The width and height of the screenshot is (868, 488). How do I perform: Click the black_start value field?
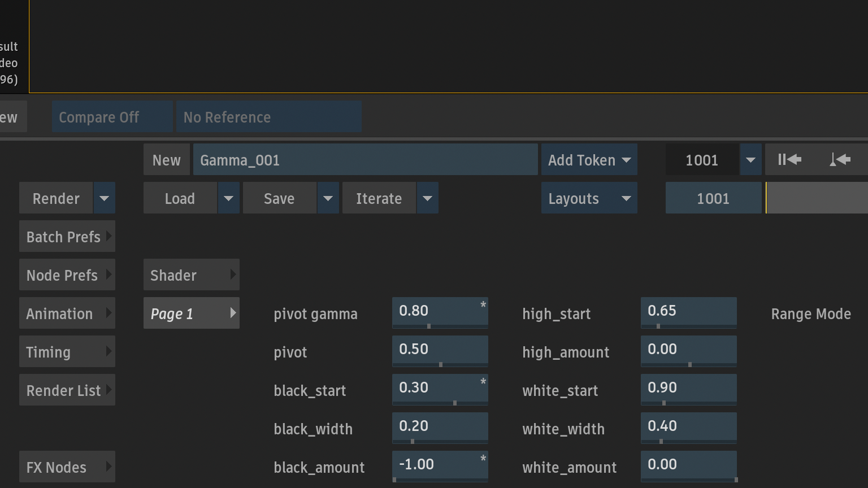point(440,389)
